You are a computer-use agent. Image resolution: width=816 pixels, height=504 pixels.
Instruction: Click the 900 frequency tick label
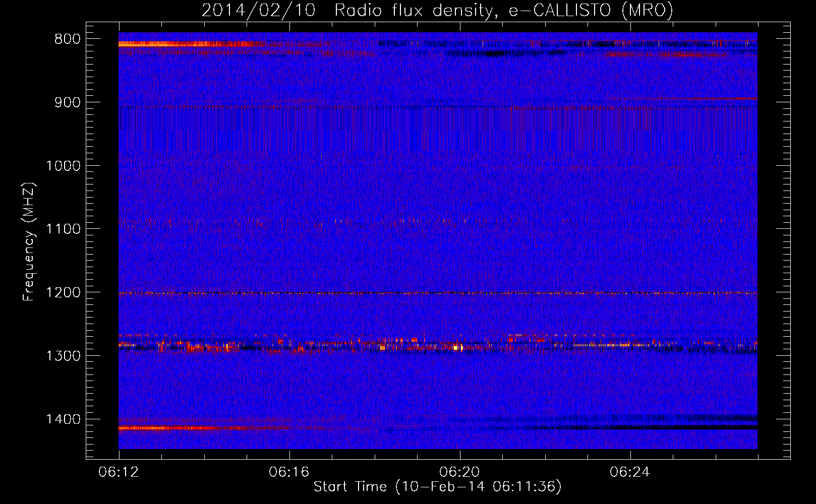click(67, 102)
